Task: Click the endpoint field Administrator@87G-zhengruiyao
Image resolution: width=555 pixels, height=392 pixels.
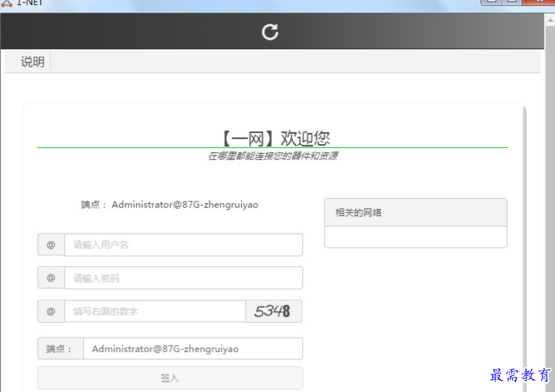Action: coord(193,349)
